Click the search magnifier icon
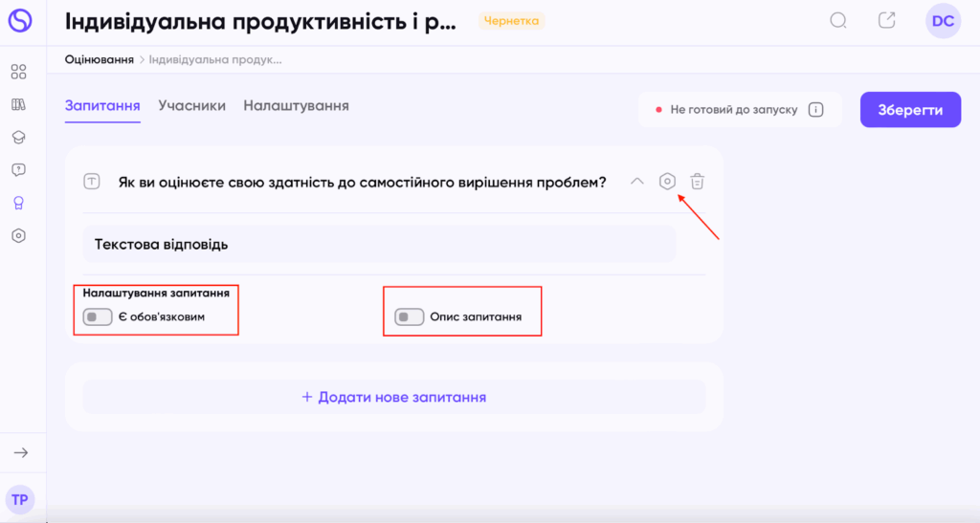The height and width of the screenshot is (523, 980). coord(838,20)
